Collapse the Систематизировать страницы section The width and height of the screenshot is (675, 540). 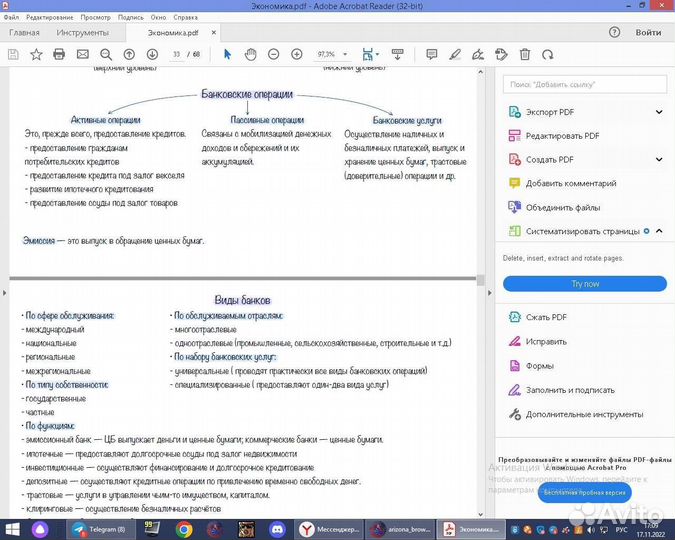click(659, 231)
